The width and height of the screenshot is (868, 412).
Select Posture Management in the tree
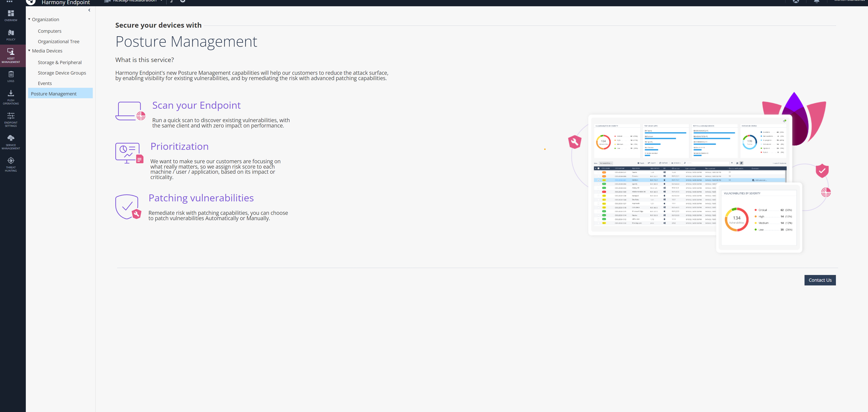53,93
